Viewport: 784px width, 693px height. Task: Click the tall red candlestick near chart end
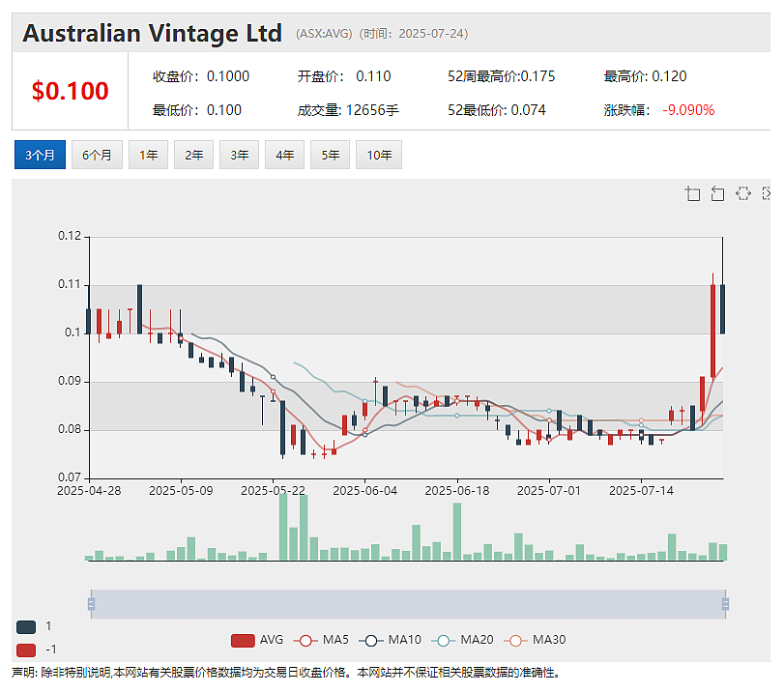pos(712,330)
